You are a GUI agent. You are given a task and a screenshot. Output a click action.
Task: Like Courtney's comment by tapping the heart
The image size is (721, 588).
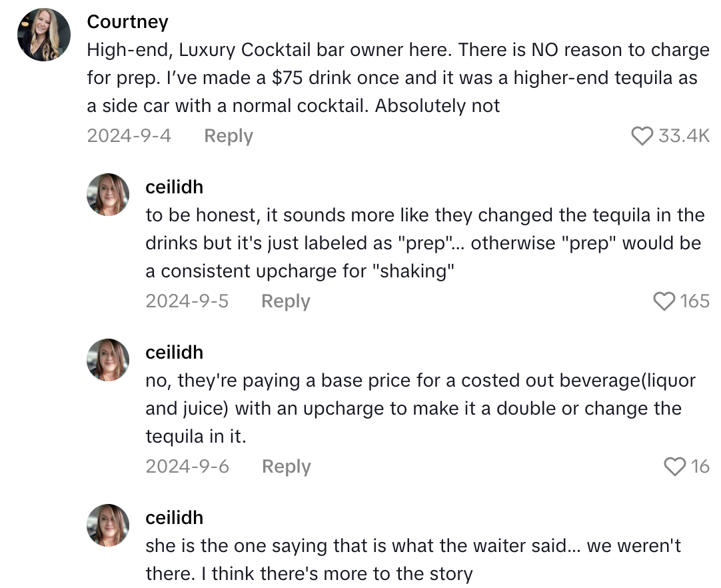coord(642,136)
